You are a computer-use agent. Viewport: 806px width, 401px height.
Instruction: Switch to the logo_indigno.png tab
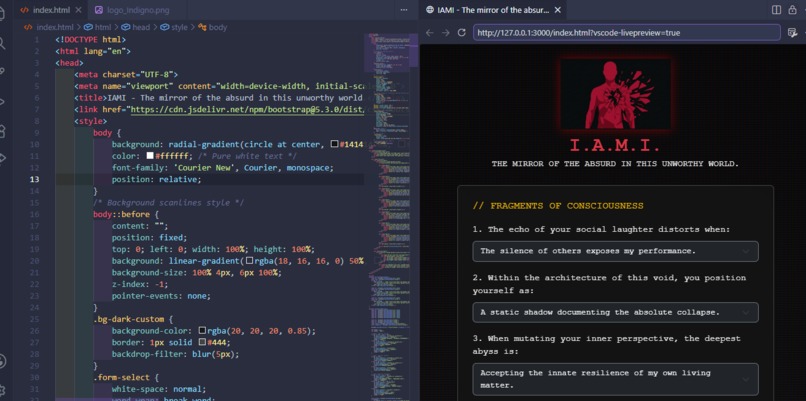coord(137,10)
